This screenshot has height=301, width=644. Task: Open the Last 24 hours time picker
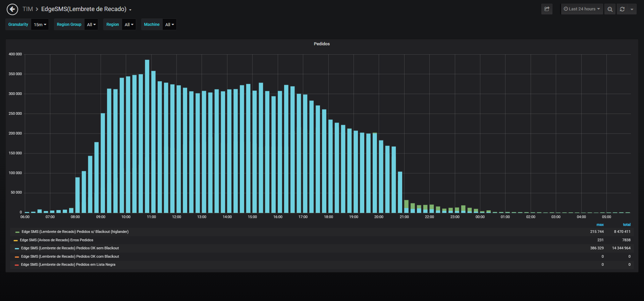(x=582, y=9)
